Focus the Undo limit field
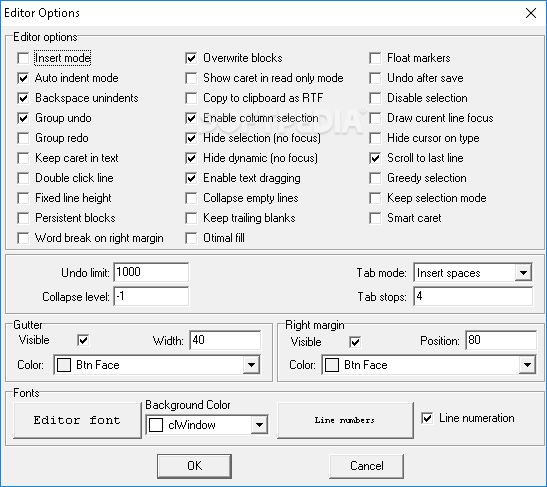This screenshot has width=547, height=487. (151, 272)
